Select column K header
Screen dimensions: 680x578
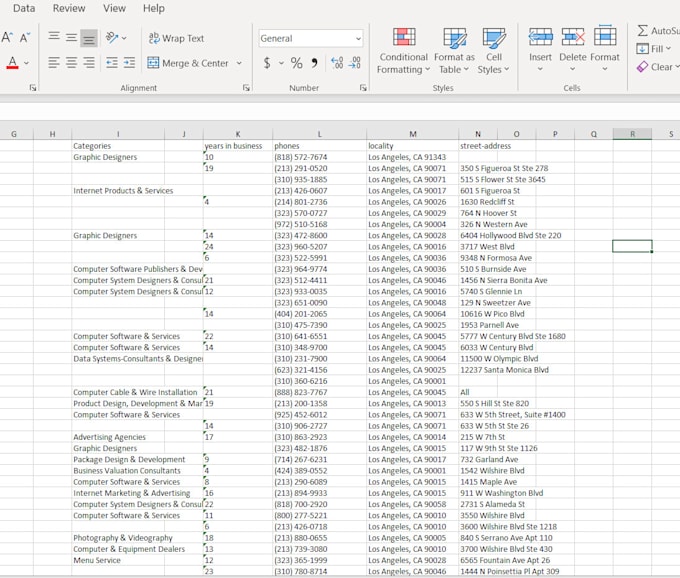(x=238, y=134)
